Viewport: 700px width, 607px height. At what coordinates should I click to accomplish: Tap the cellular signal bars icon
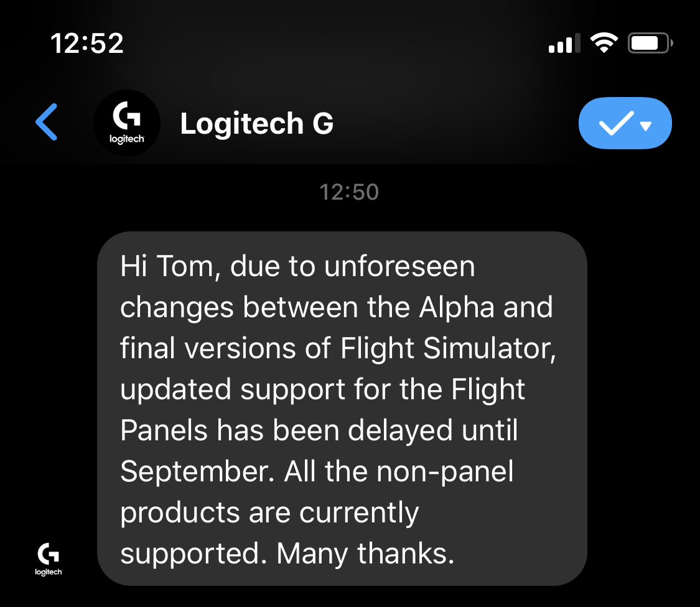[x=564, y=44]
